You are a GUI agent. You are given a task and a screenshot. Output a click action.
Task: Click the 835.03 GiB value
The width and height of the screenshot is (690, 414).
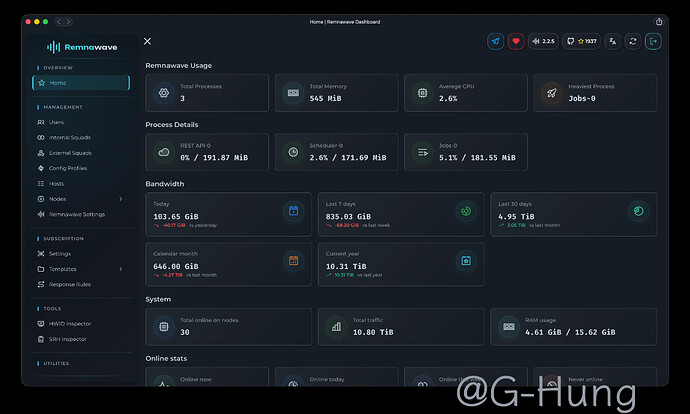click(x=348, y=216)
